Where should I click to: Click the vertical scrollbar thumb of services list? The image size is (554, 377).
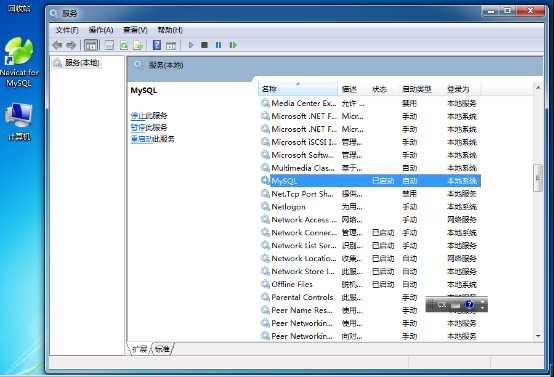pyautogui.click(x=538, y=178)
